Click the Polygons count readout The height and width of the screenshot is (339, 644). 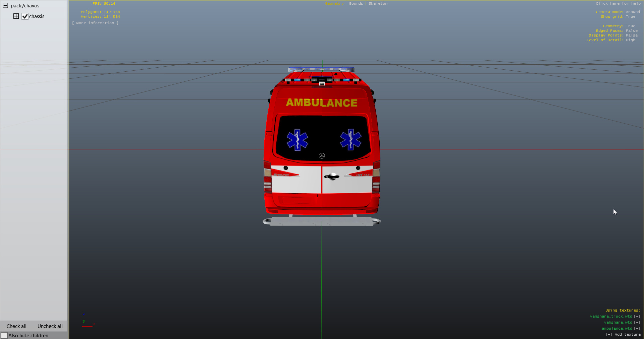(100, 12)
